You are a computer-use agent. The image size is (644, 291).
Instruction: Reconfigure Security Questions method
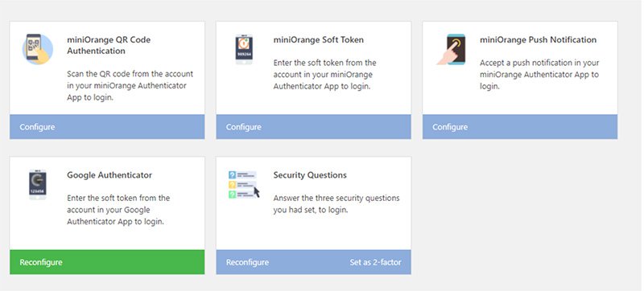click(247, 262)
